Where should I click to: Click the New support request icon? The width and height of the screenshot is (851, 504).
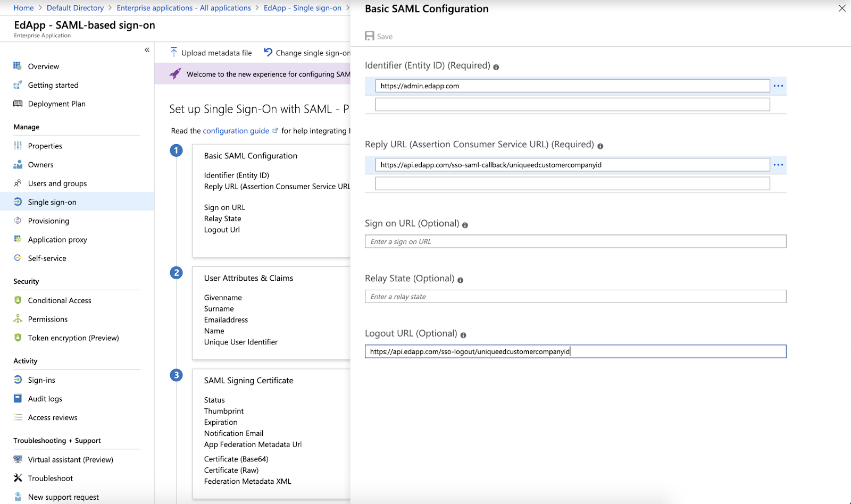(x=18, y=497)
